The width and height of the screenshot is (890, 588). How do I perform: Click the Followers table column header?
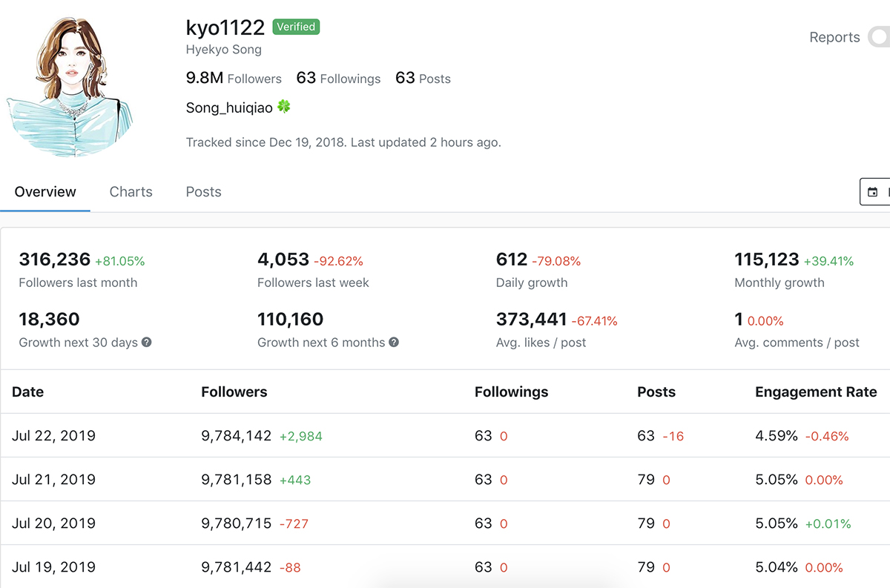coord(234,392)
